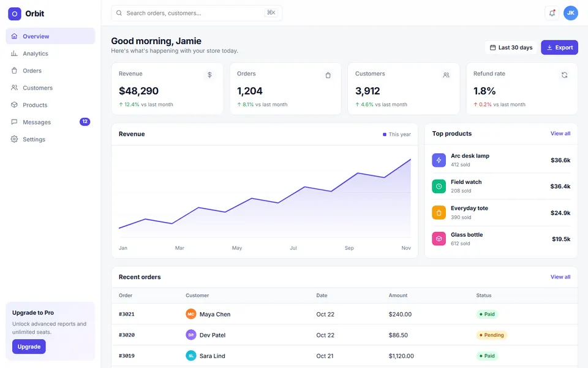The height and width of the screenshot is (368, 588).
Task: Click the Pending status badge
Action: coord(492,335)
